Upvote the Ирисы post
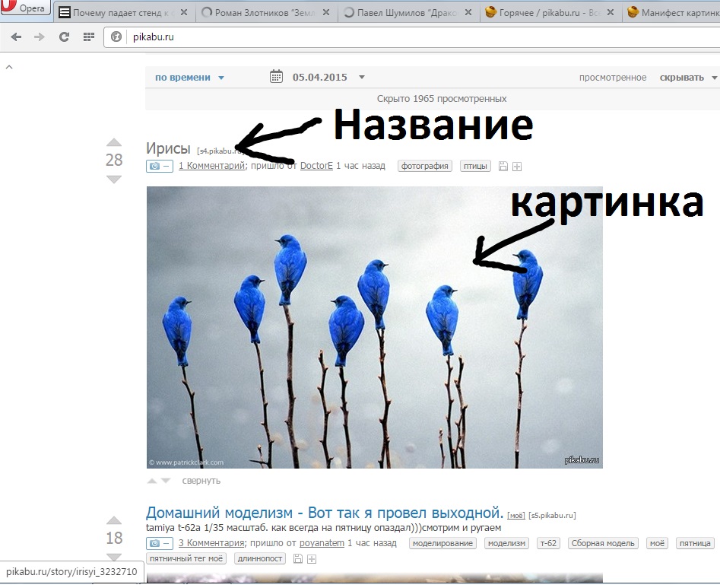The image size is (720, 588). click(x=113, y=142)
